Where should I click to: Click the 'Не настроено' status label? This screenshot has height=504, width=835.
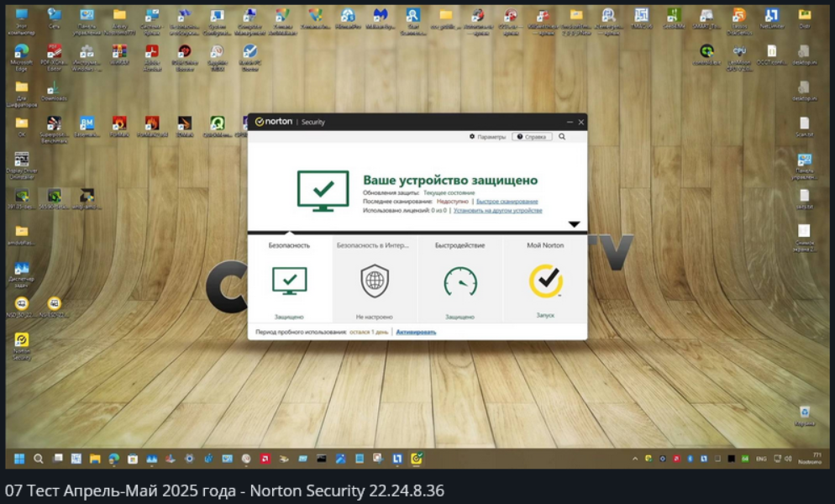point(375,317)
